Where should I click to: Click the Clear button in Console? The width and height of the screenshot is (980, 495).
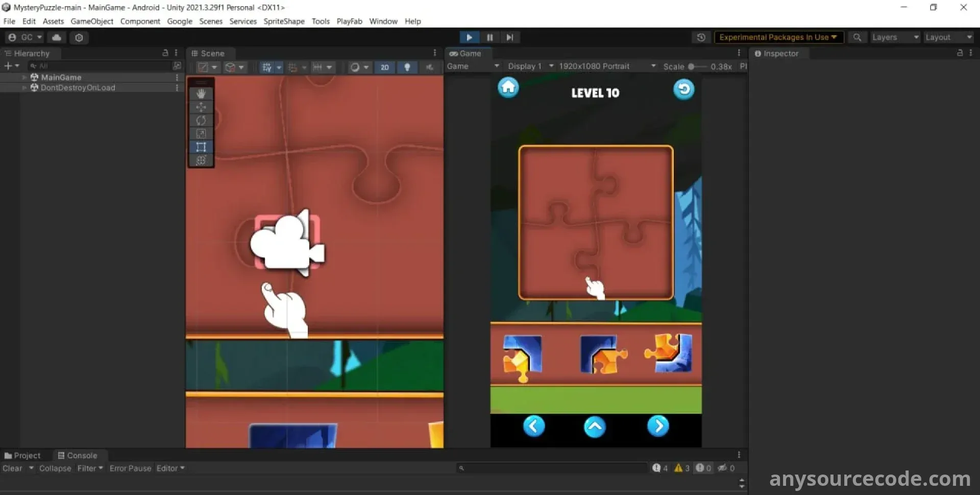[12, 468]
